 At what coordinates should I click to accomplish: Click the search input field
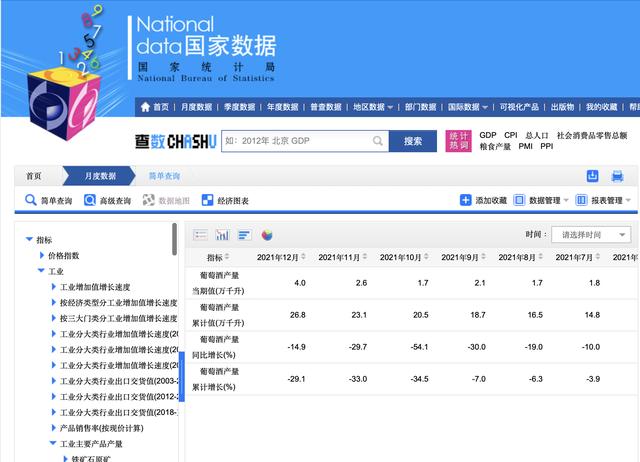(x=300, y=141)
